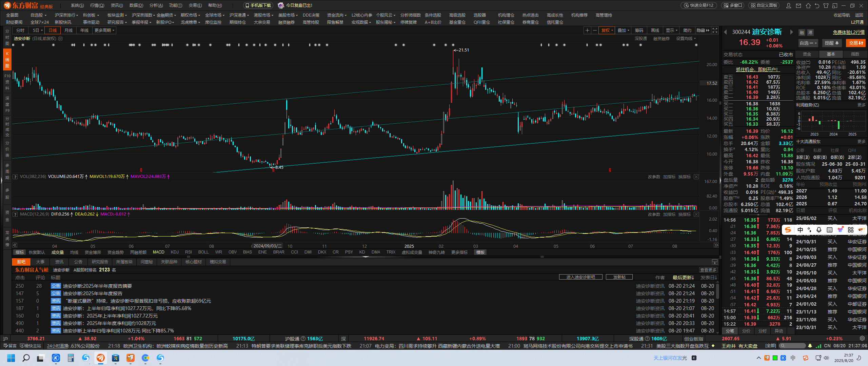Open 行情(Q) menu

point(97,5)
